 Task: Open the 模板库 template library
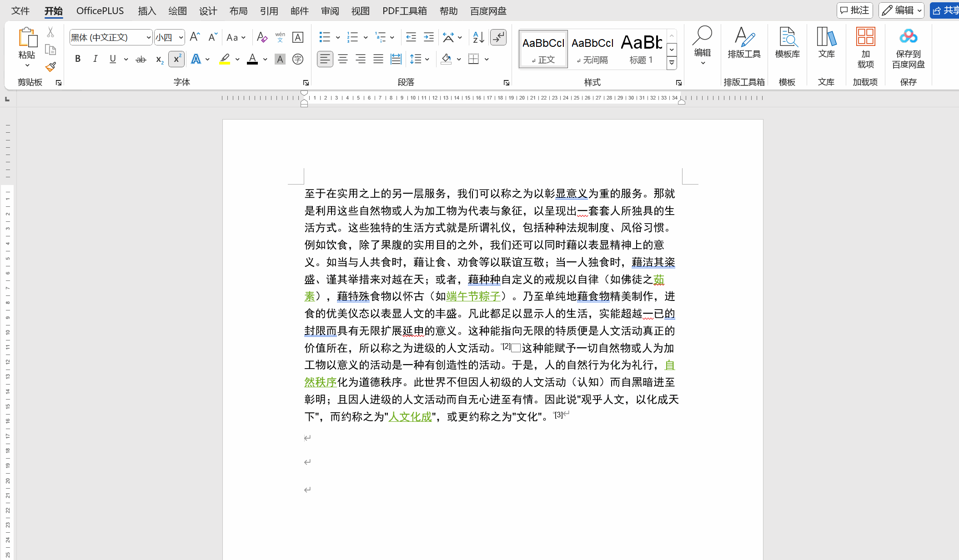click(x=787, y=43)
